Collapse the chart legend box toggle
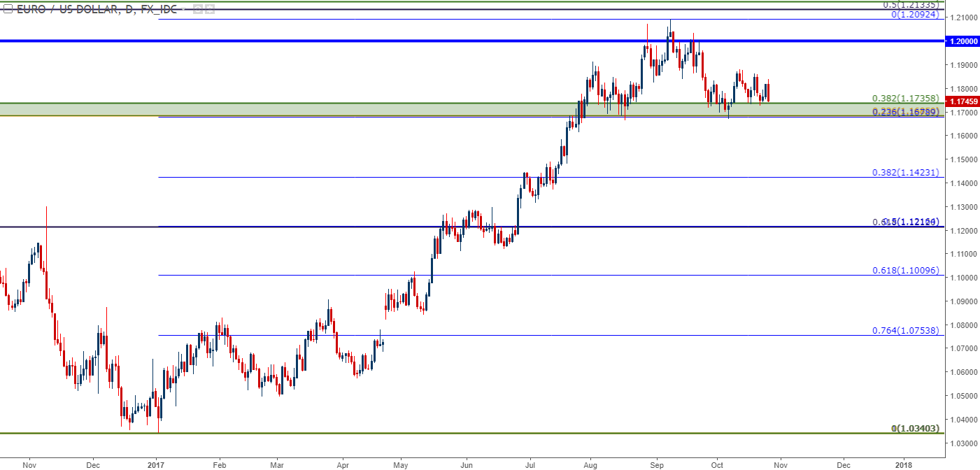980x470 pixels. click(x=8, y=9)
